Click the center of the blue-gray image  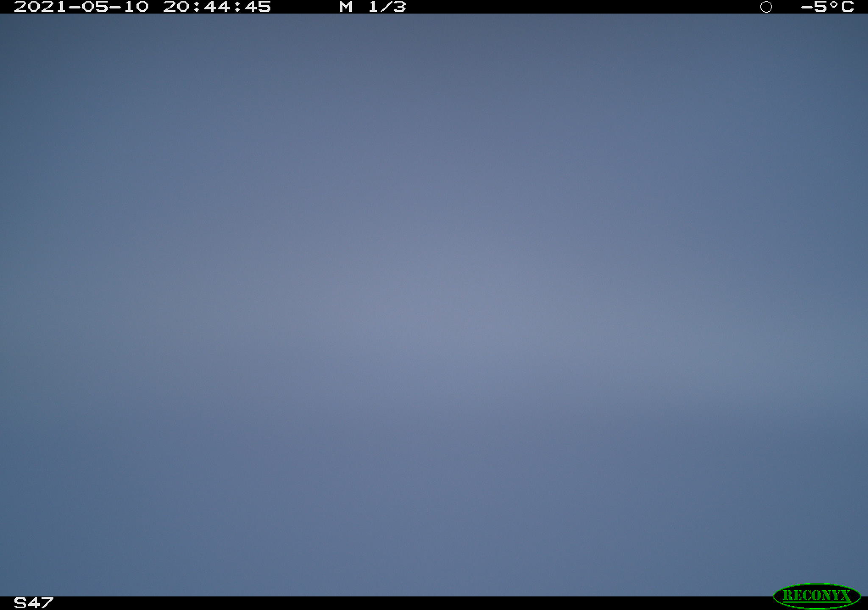click(434, 305)
